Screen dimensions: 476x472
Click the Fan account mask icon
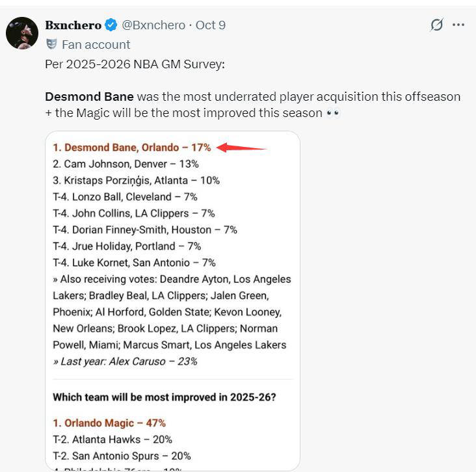(51, 44)
